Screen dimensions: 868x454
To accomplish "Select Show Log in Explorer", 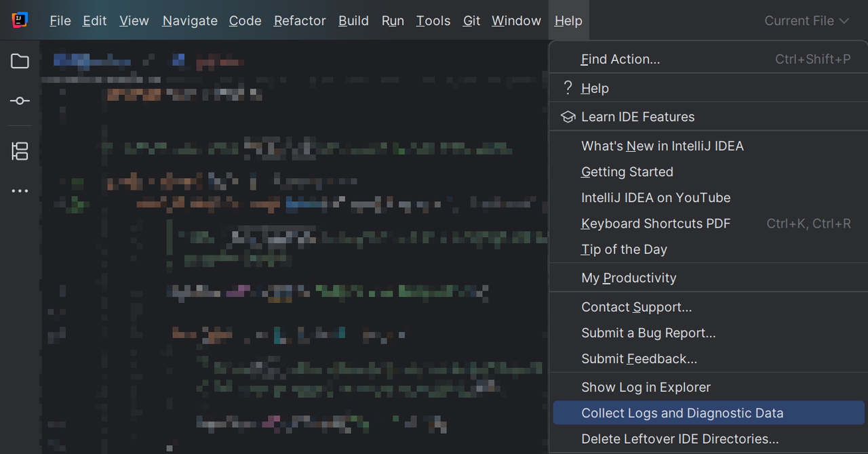I will click(707, 388).
